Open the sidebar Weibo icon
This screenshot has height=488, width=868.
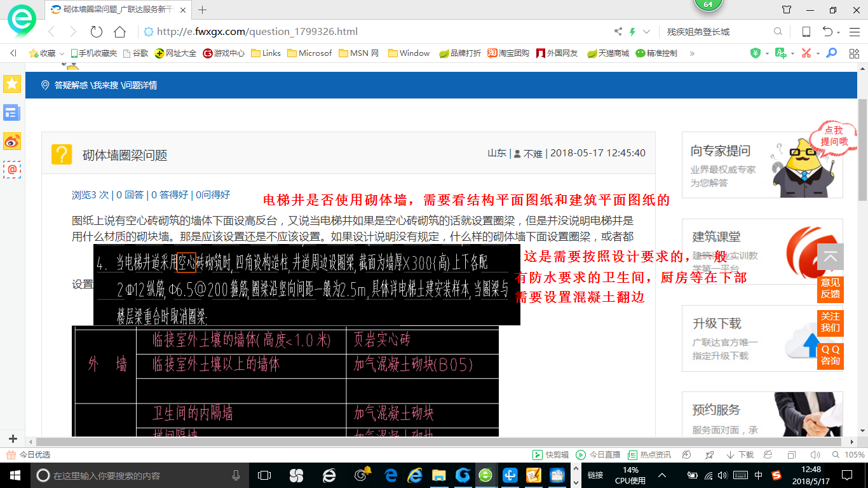point(12,141)
